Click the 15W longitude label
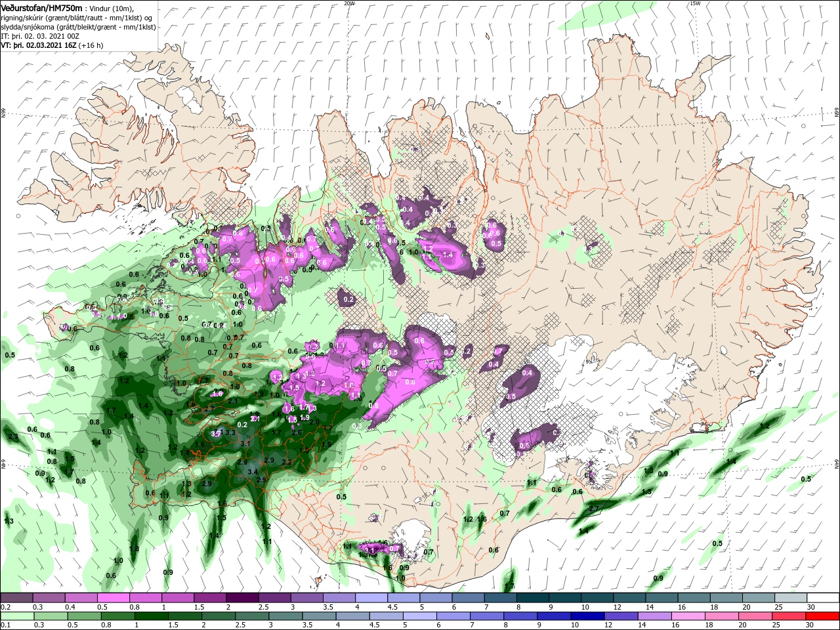Screen dimensions: 840x630 [695, 3]
